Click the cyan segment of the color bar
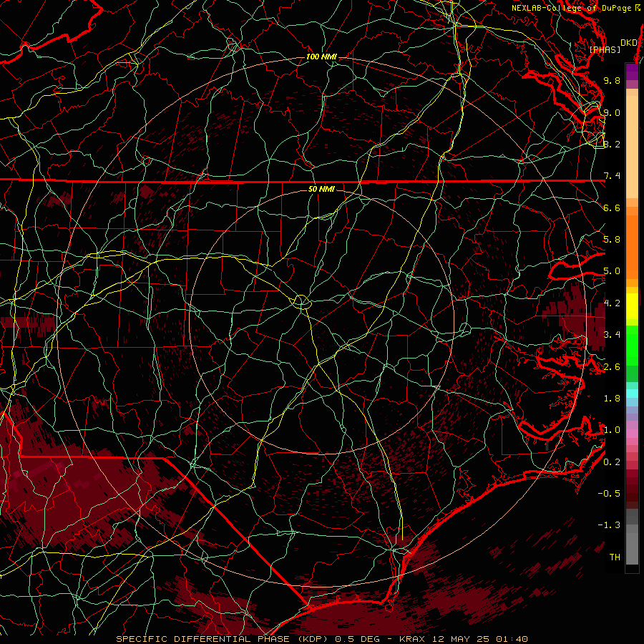The height and width of the screenshot is (644, 644). click(x=632, y=394)
